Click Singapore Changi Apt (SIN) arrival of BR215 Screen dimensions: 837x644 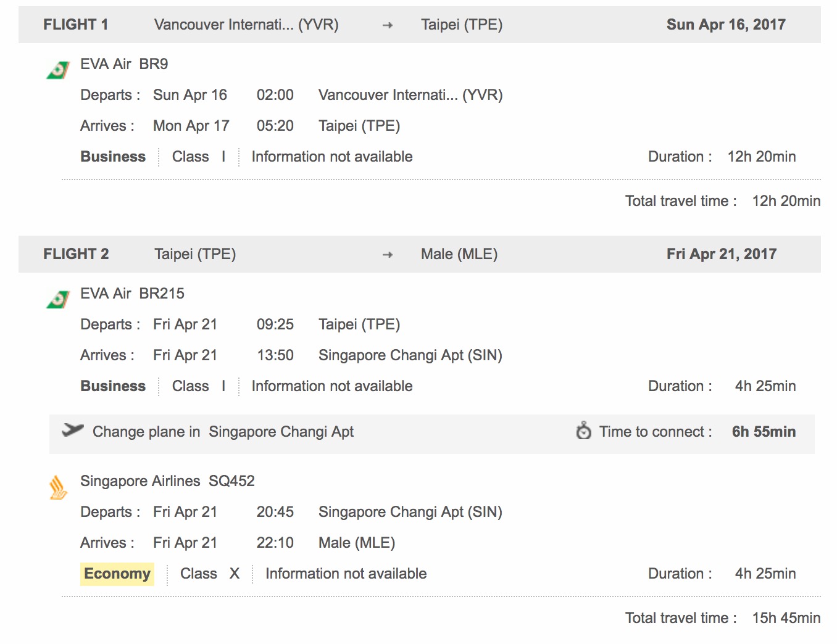[410, 355]
